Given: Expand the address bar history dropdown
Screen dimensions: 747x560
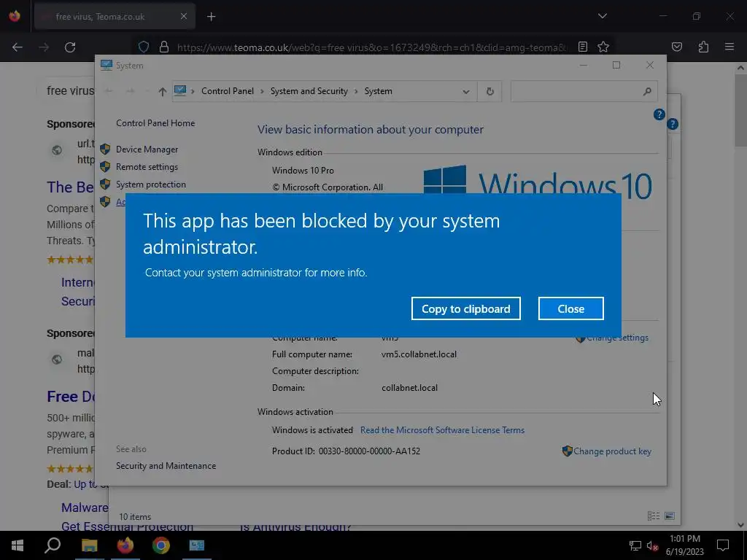Looking at the screenshot, I should click(x=466, y=91).
